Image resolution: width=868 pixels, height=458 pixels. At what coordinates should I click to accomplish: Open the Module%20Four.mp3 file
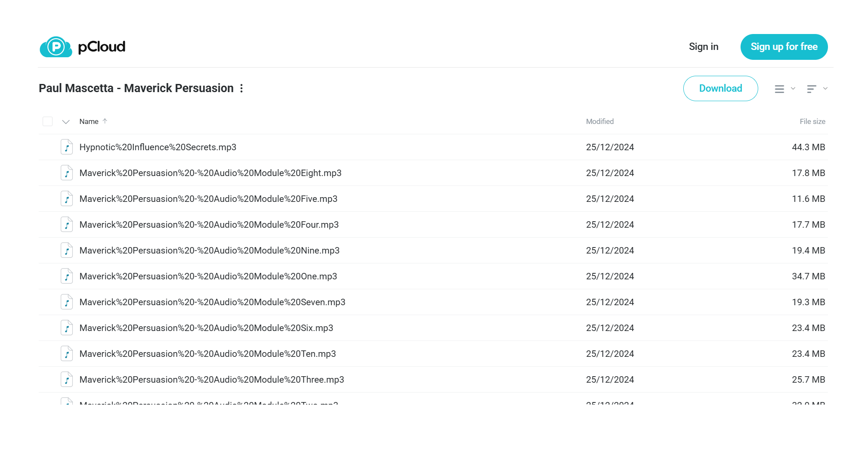click(x=209, y=225)
